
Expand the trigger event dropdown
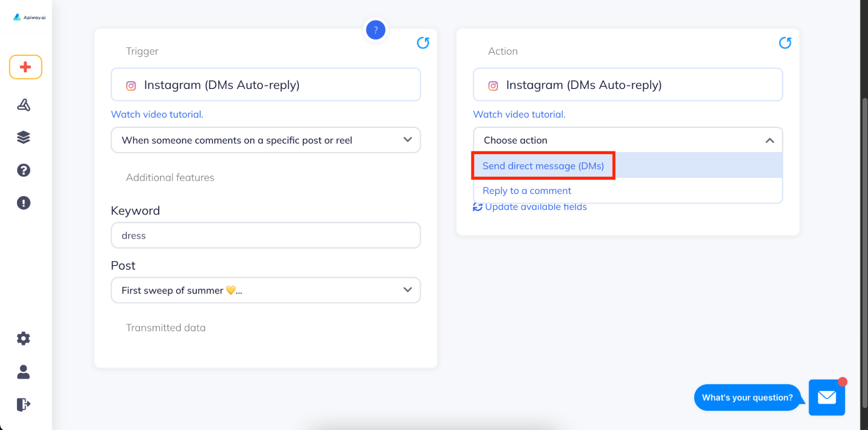pyautogui.click(x=266, y=140)
